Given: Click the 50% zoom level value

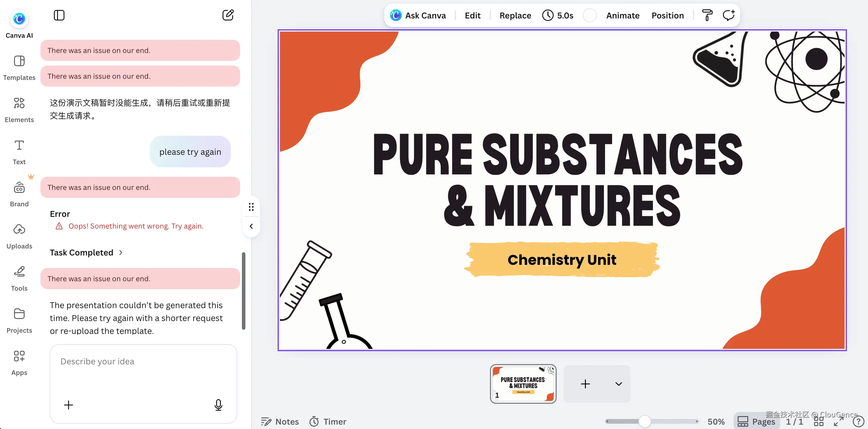Looking at the screenshot, I should tap(716, 421).
